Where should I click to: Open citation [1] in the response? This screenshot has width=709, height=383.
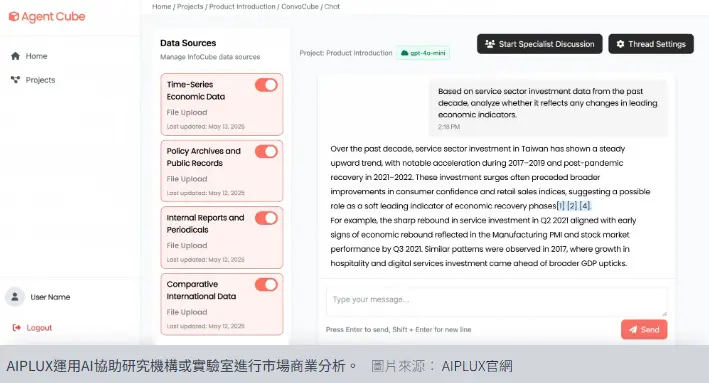(x=561, y=206)
